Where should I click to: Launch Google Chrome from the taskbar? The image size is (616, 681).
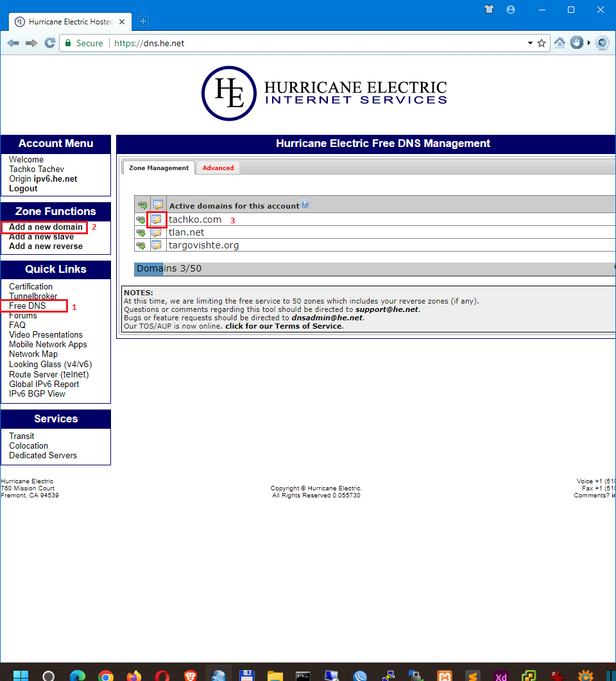point(105,676)
